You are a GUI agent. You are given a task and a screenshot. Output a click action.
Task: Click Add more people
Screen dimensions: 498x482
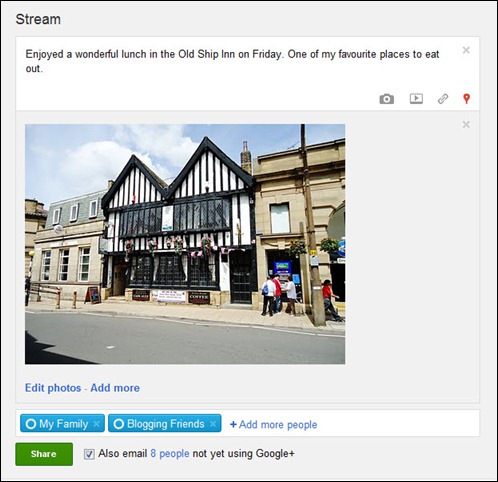click(x=274, y=424)
